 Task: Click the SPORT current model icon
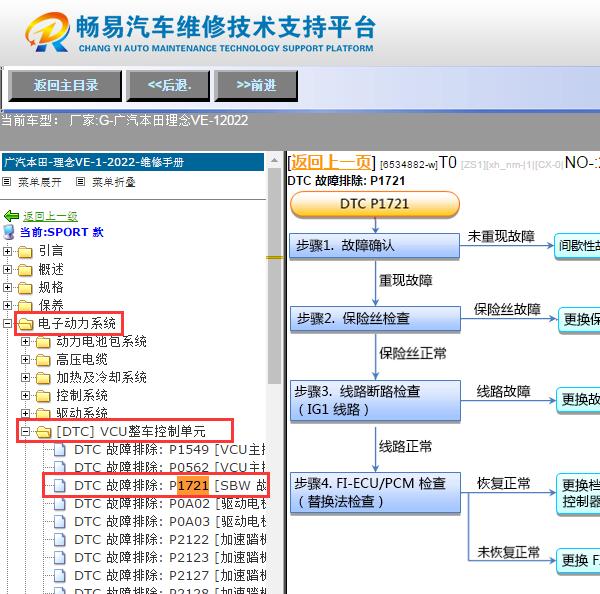pyautogui.click(x=9, y=232)
